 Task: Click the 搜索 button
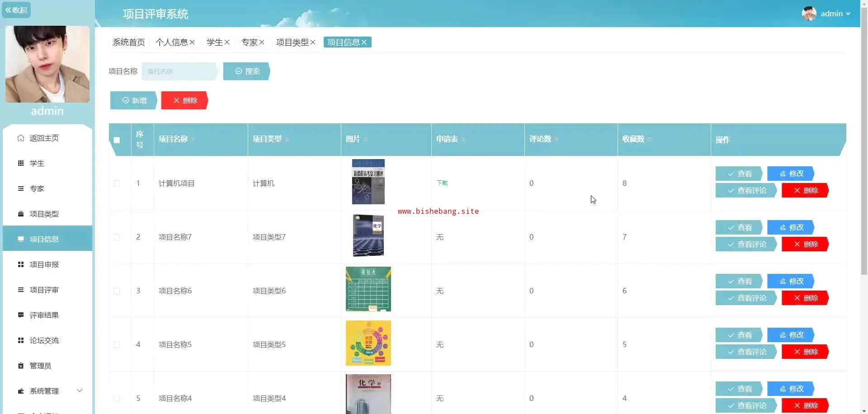coord(247,71)
